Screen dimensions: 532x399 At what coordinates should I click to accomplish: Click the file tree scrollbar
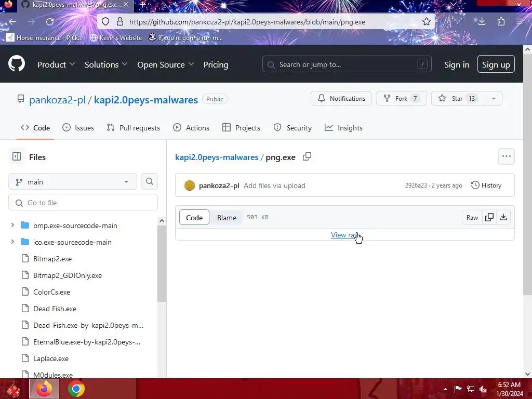[x=162, y=263]
